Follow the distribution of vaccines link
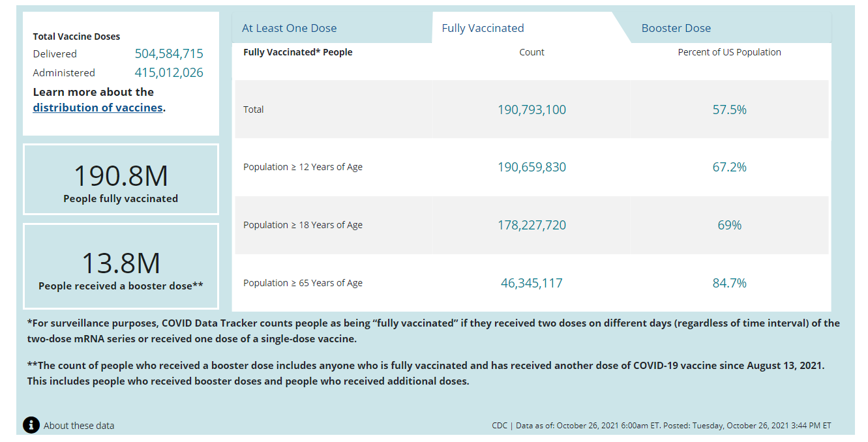 (98, 108)
